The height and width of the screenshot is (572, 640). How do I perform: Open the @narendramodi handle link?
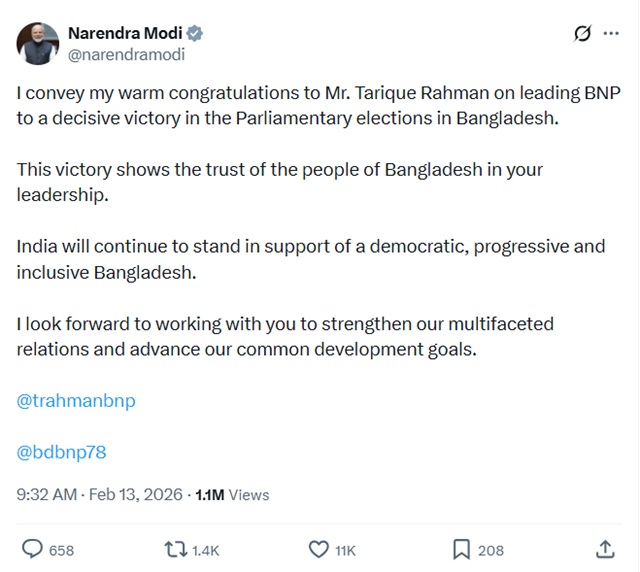126,55
